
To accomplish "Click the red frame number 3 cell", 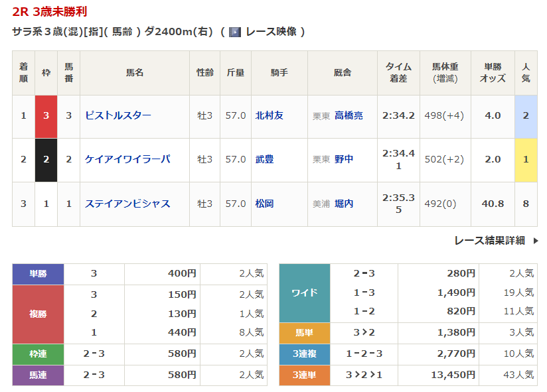I will [46, 117].
